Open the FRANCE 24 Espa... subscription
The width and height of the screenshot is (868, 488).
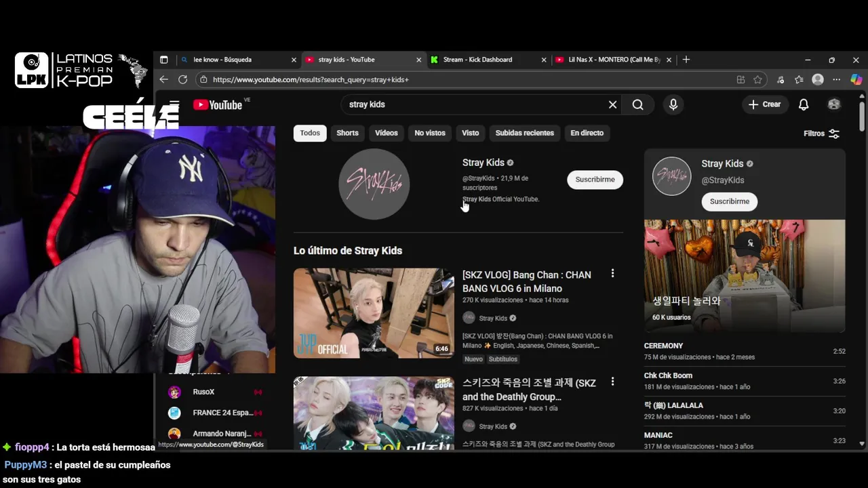(x=215, y=413)
